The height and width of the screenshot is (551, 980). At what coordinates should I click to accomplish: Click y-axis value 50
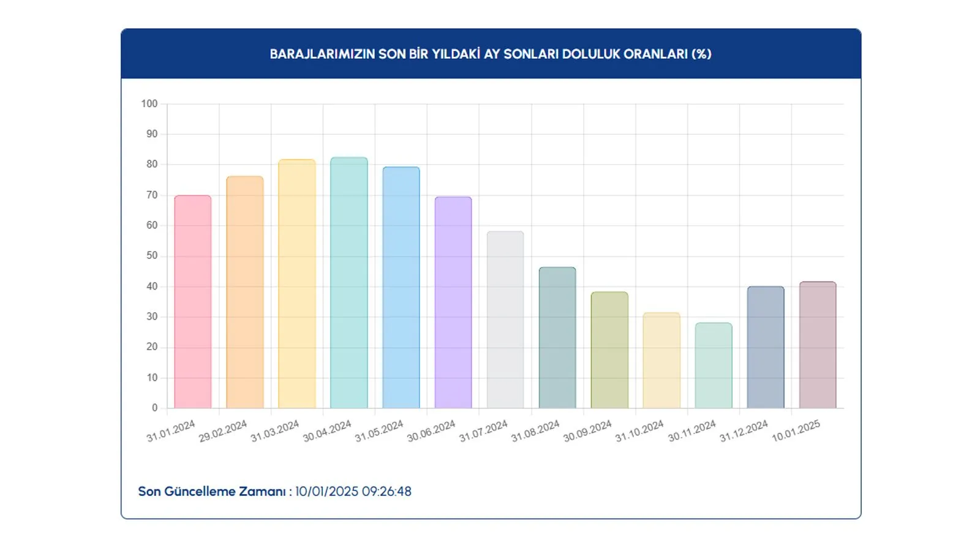pos(152,256)
